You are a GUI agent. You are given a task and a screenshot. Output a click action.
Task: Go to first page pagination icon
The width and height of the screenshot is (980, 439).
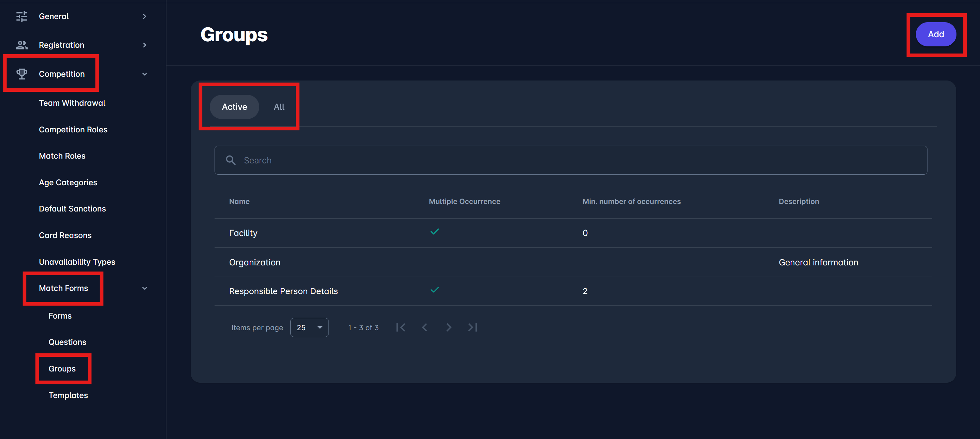400,327
